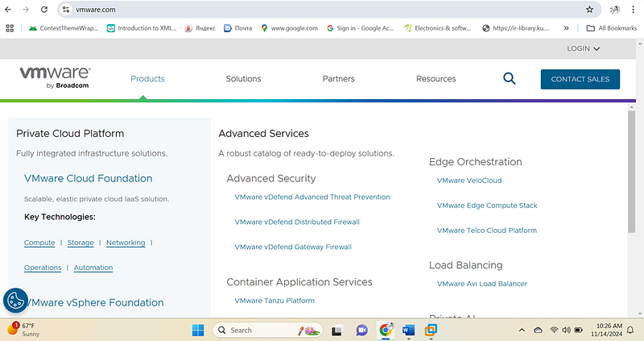Open VMware Edge Compute Stack link
This screenshot has height=341, width=644.
[x=487, y=206]
